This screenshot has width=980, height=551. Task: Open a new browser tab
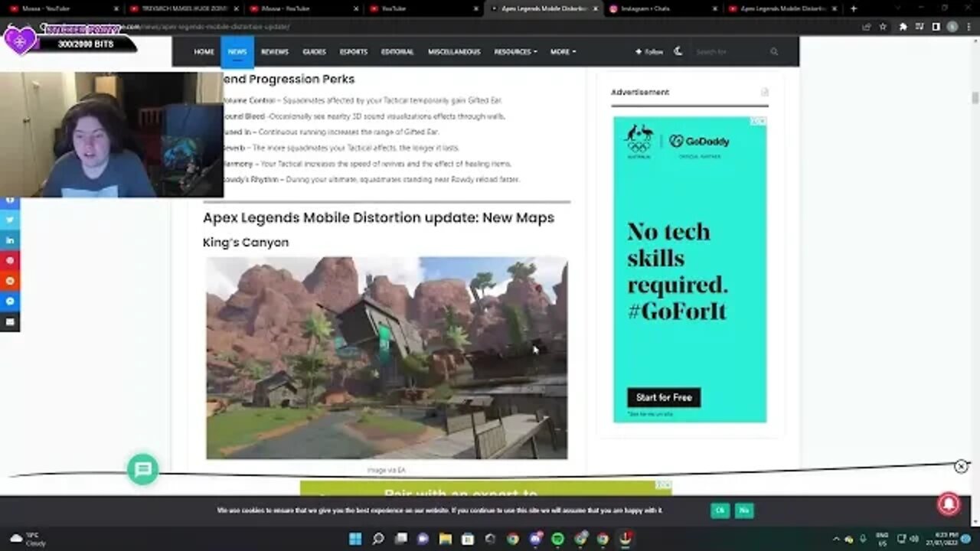pyautogui.click(x=854, y=8)
